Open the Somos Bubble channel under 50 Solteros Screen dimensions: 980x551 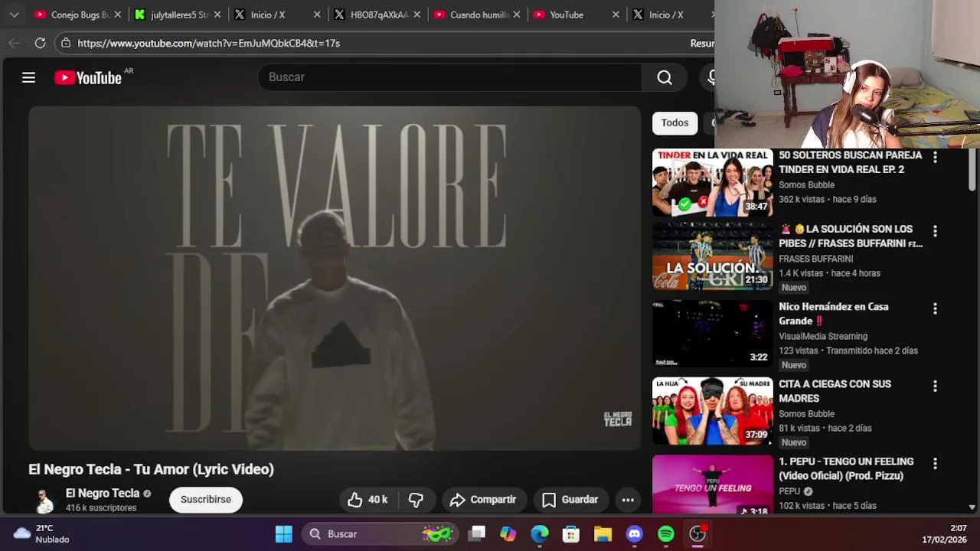tap(807, 185)
